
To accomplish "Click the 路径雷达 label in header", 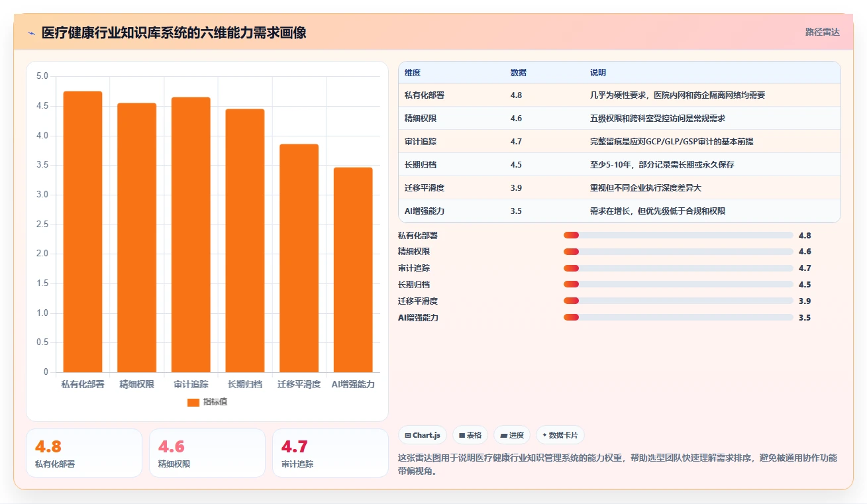I will coord(823,32).
